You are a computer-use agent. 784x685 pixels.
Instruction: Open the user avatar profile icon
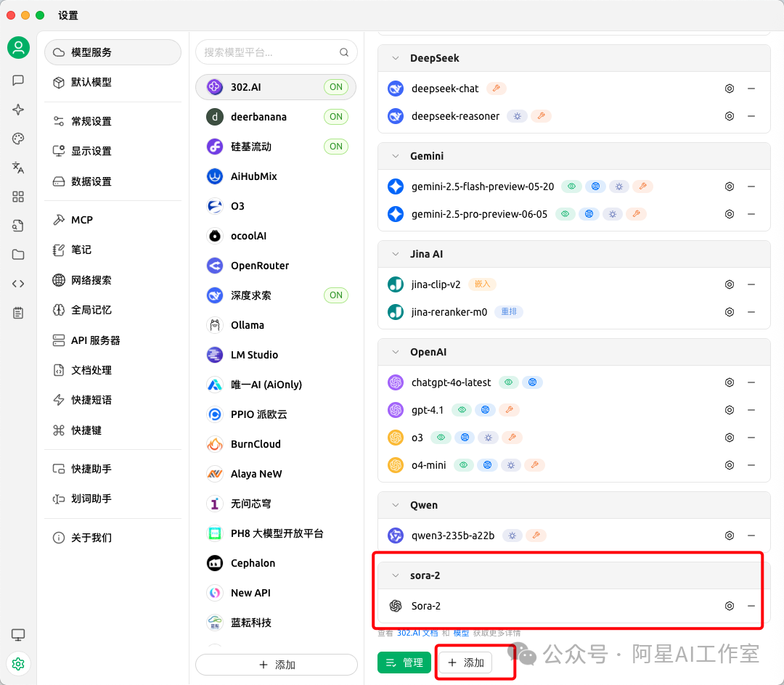pos(18,47)
